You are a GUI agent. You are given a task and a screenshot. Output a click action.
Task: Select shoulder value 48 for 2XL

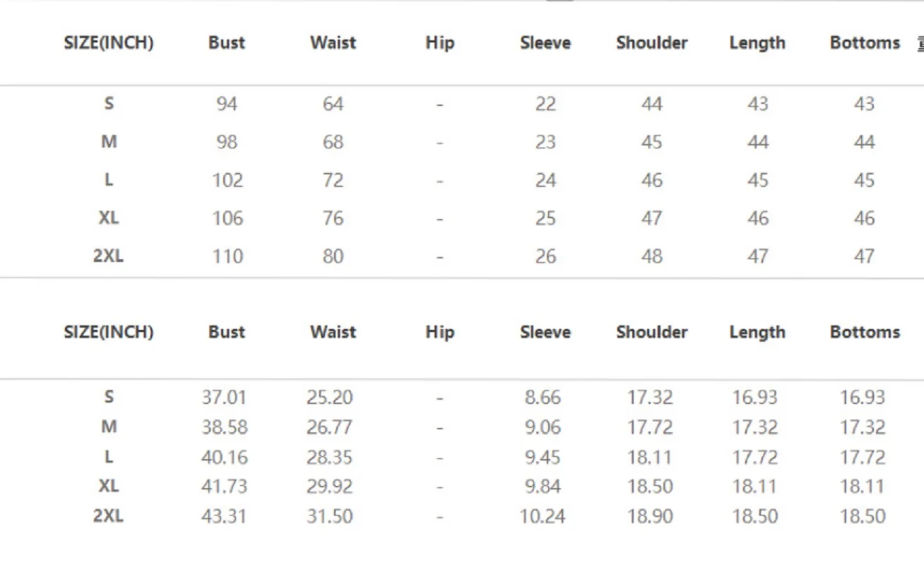click(x=651, y=256)
